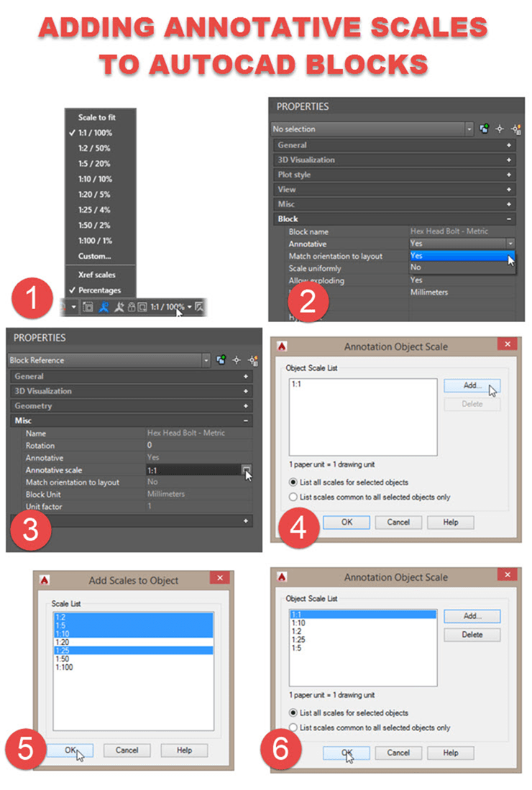Click Xref scales in the scale menu
This screenshot has height=790, width=532.
pyautogui.click(x=97, y=275)
